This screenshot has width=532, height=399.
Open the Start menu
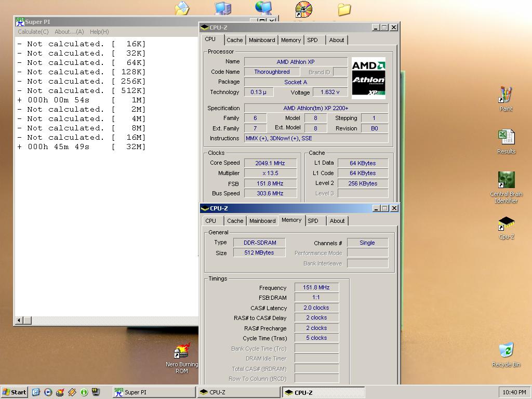pos(14,392)
